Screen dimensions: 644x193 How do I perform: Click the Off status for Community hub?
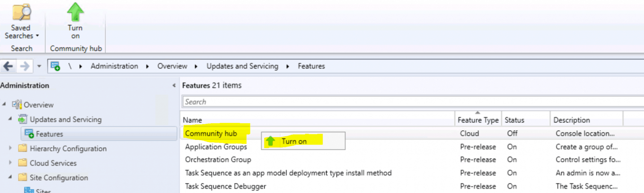click(x=512, y=133)
